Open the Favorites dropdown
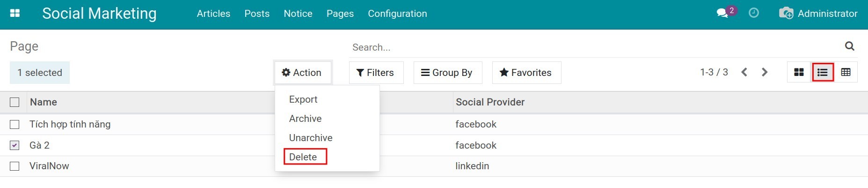Viewport: 868px width, 188px height. pyautogui.click(x=526, y=73)
